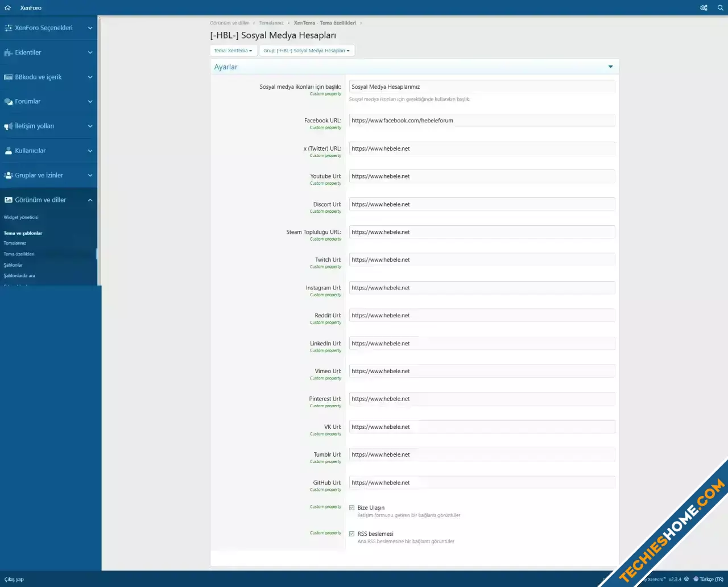Toggle the Bize Ulaşın checkbox

click(351, 508)
